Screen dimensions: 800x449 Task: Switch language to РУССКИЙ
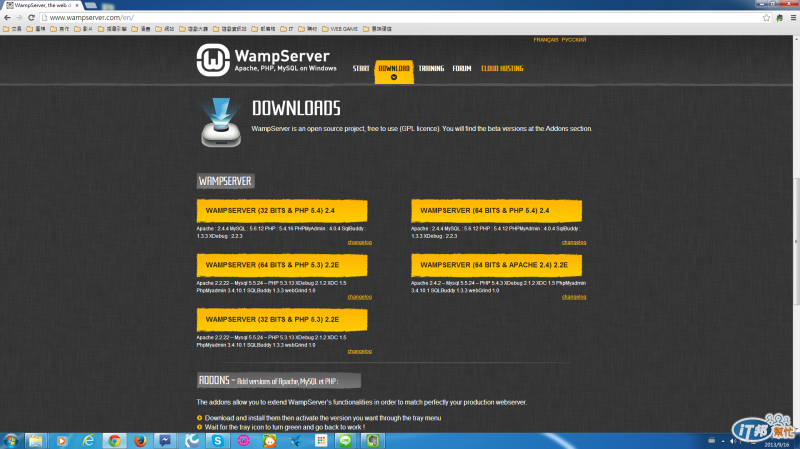click(x=574, y=40)
